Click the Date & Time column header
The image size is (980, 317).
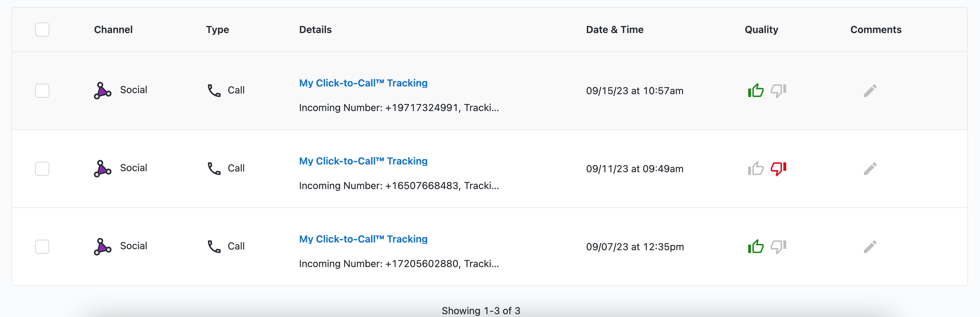click(615, 30)
